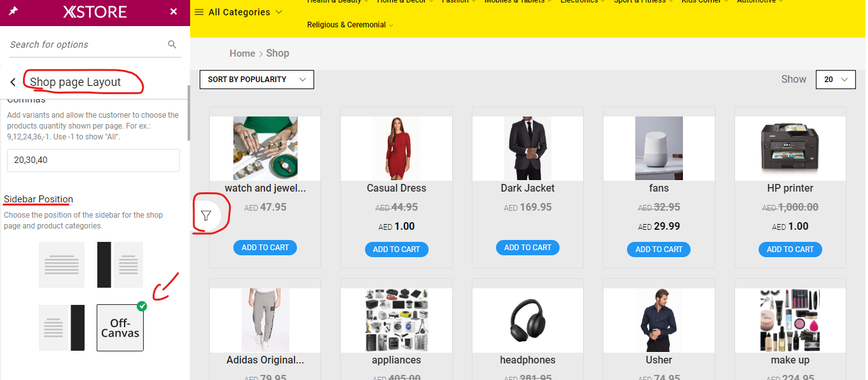The height and width of the screenshot is (380, 868).
Task: Open fans product image
Action: pyautogui.click(x=659, y=148)
